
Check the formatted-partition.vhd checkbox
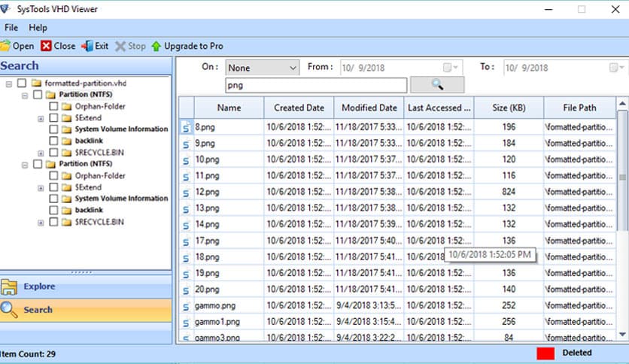tap(22, 83)
